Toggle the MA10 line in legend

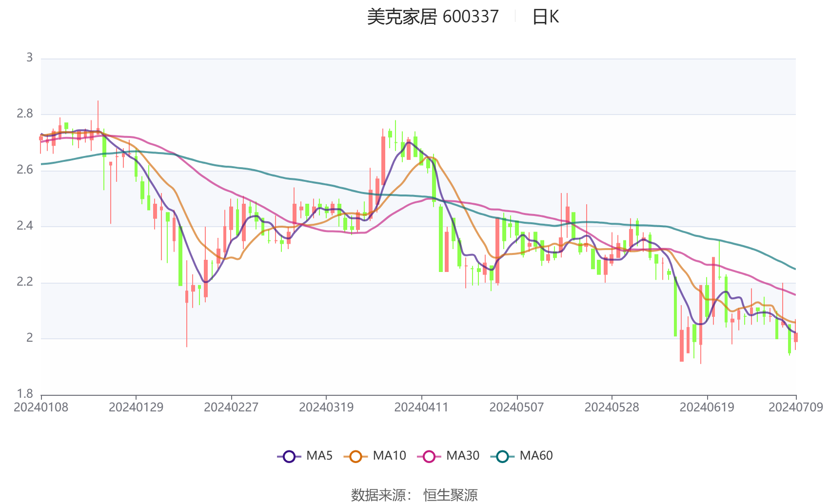[x=375, y=456]
